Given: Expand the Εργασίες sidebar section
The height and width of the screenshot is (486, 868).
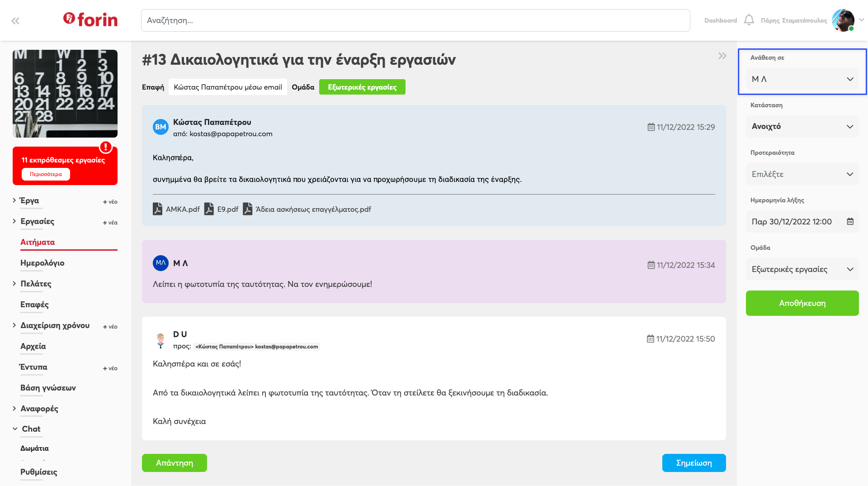Looking at the screenshot, I should pos(14,221).
